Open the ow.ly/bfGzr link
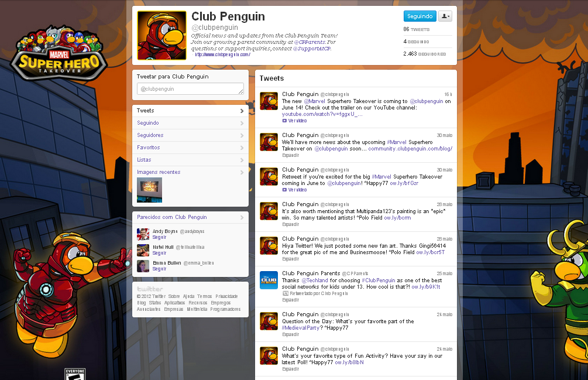 click(404, 183)
